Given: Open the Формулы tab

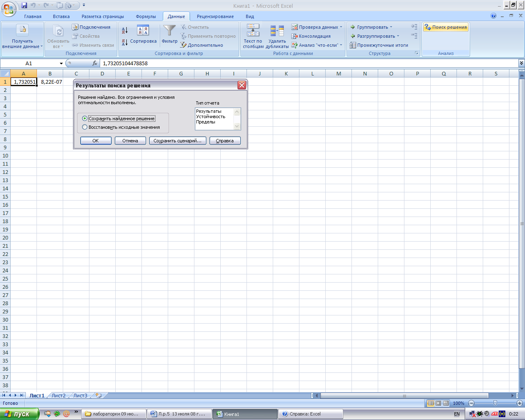Looking at the screenshot, I should tap(146, 16).
